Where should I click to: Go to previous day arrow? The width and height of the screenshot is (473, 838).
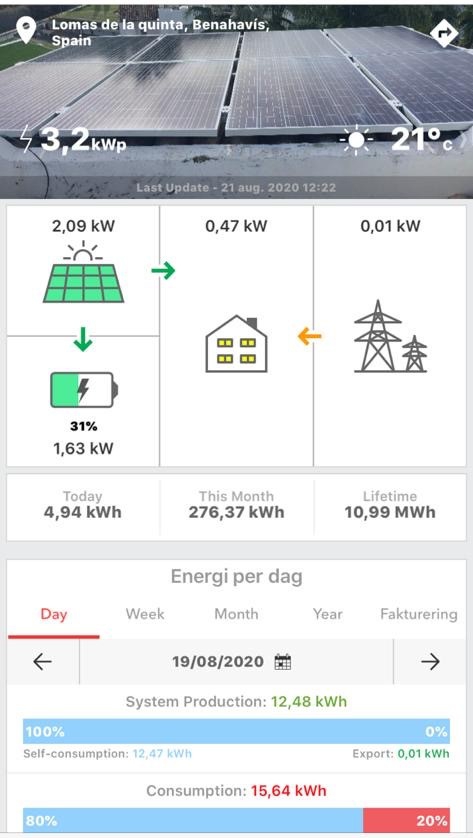point(42,662)
